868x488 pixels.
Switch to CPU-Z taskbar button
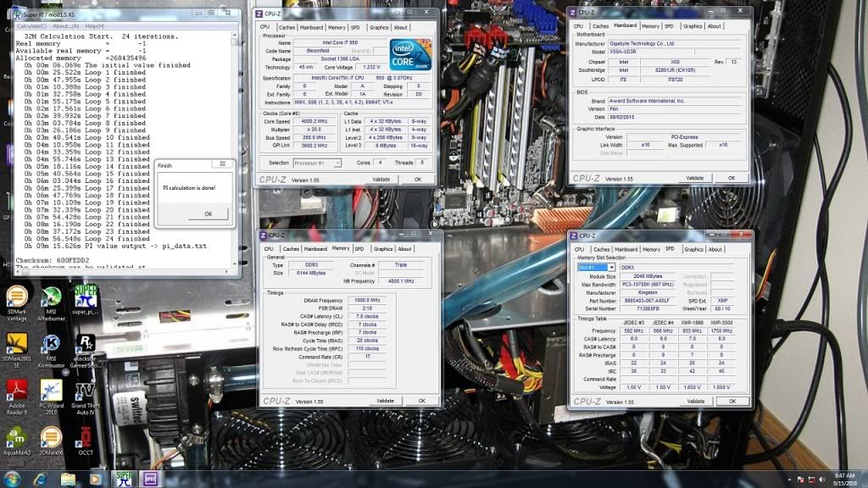pos(151,480)
